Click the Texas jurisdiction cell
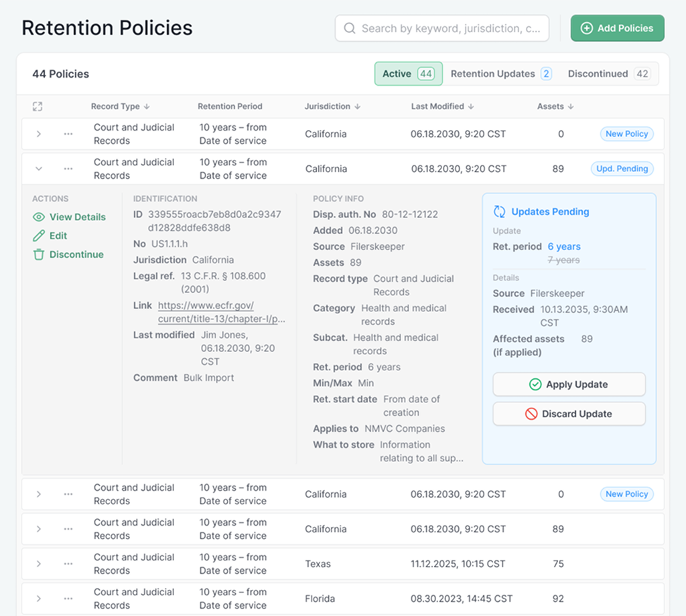This screenshot has width=686, height=616. tap(318, 564)
